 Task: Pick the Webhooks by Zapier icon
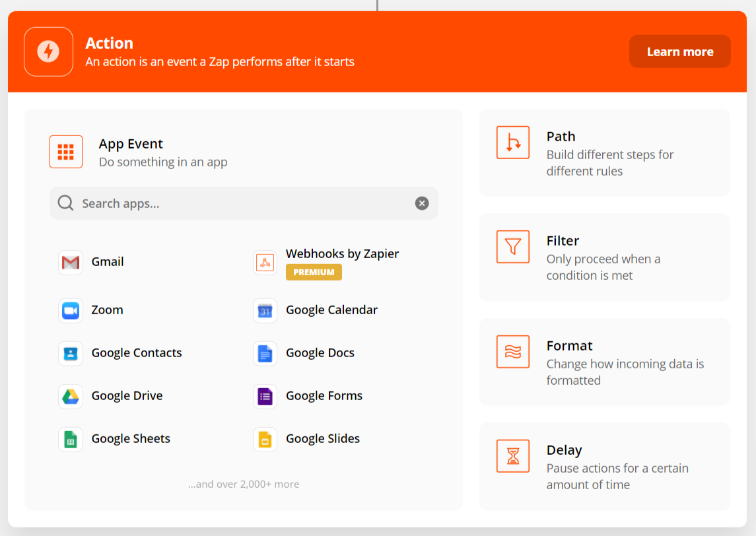tap(265, 262)
